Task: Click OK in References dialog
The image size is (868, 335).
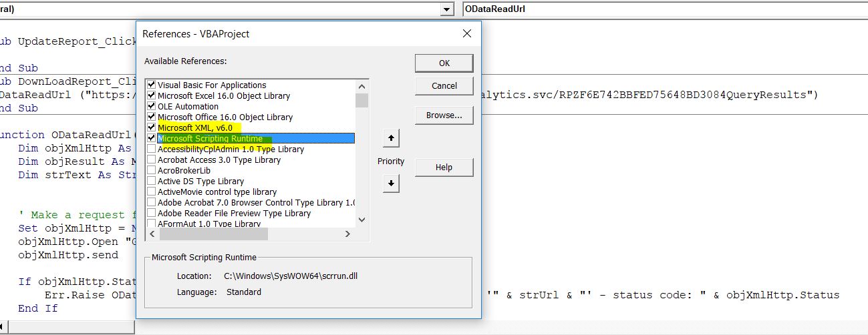Action: 444,63
